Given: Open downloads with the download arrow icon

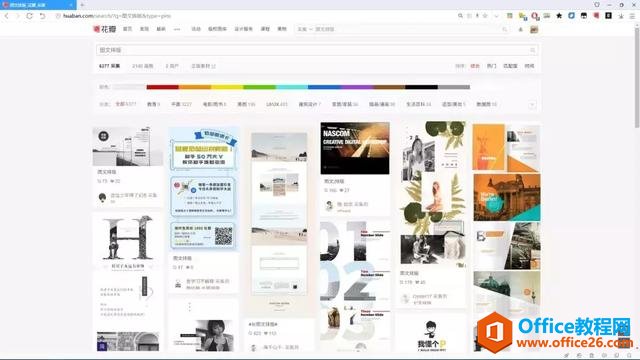Looking at the screenshot, I should (x=621, y=16).
